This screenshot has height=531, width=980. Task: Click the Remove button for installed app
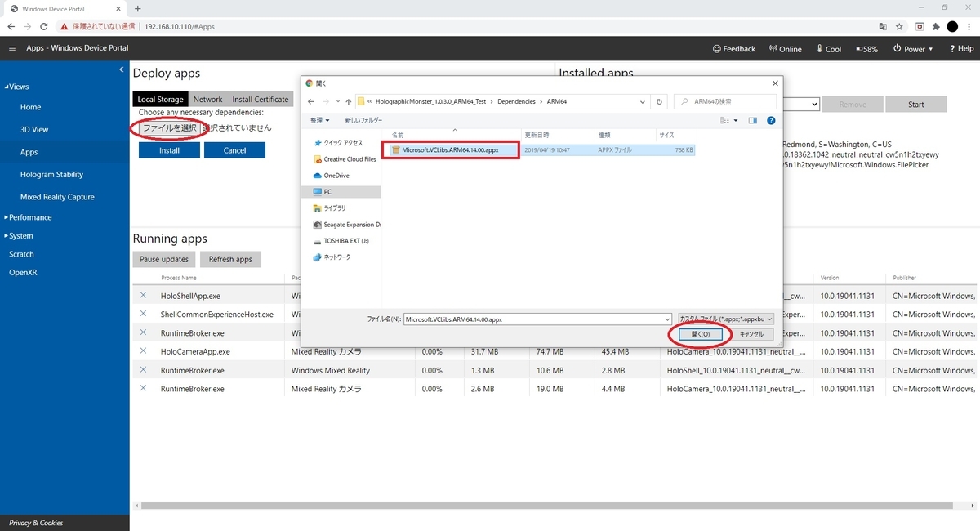[x=853, y=105]
